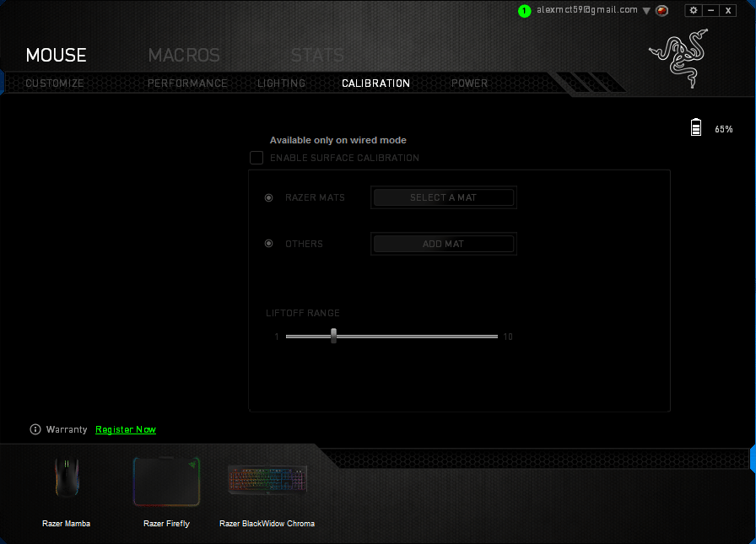This screenshot has width=756, height=544.
Task: Click the user avatar icon beside email
Action: pos(662,10)
